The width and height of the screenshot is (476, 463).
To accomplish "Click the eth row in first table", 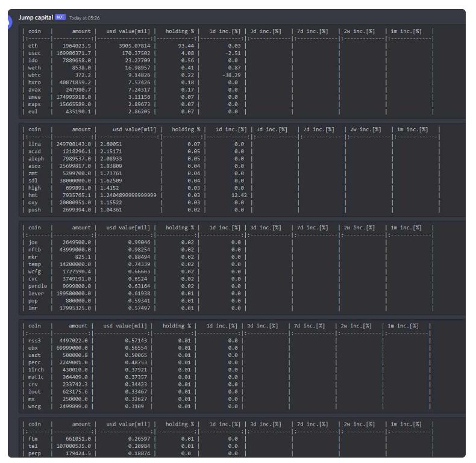I will coord(33,46).
